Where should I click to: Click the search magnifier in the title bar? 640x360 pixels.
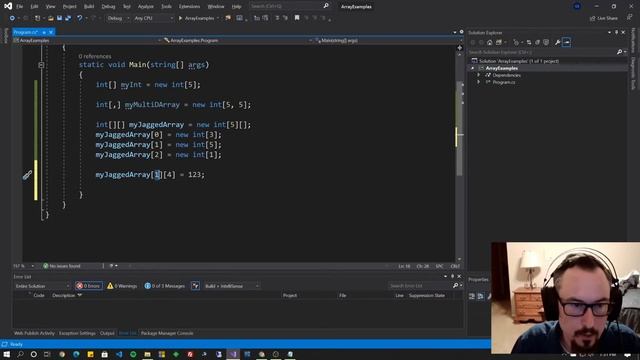pyautogui.click(x=326, y=6)
